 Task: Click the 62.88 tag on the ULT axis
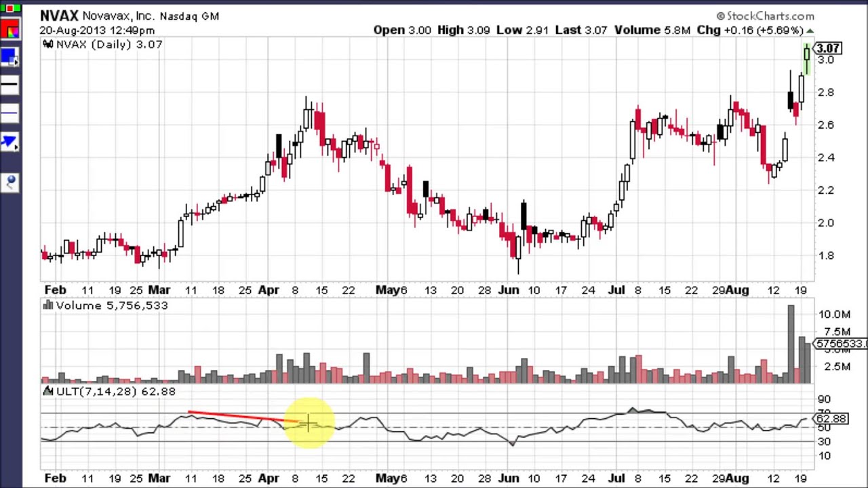831,419
